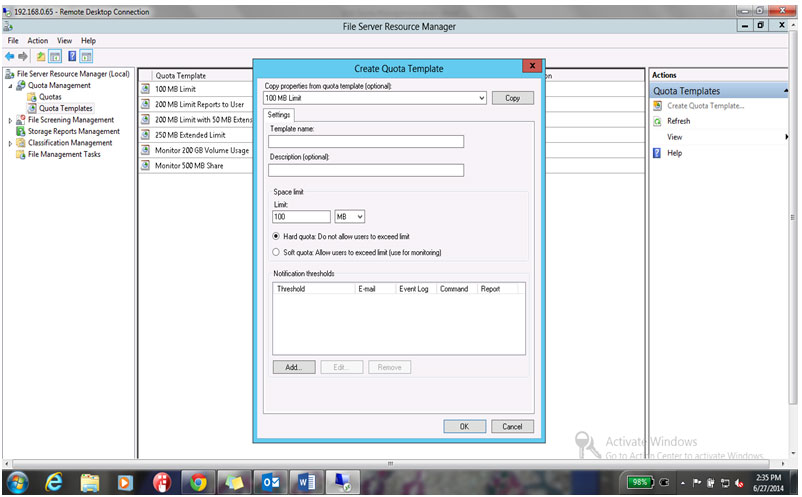Click the Threshold column header
The width and height of the screenshot is (802, 497).
314,289
